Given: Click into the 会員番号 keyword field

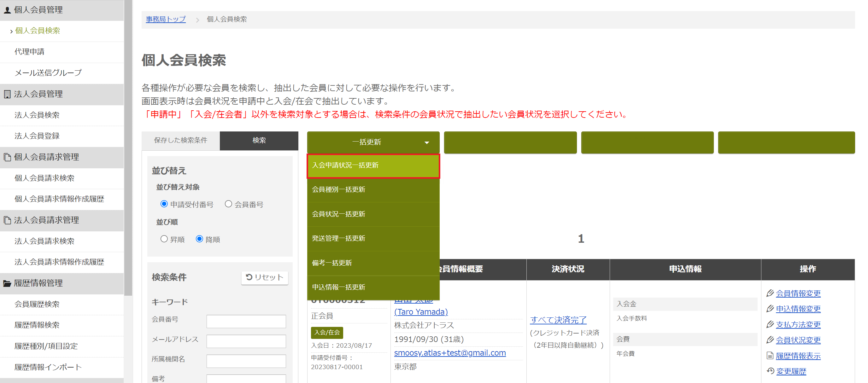Looking at the screenshot, I should tap(246, 322).
